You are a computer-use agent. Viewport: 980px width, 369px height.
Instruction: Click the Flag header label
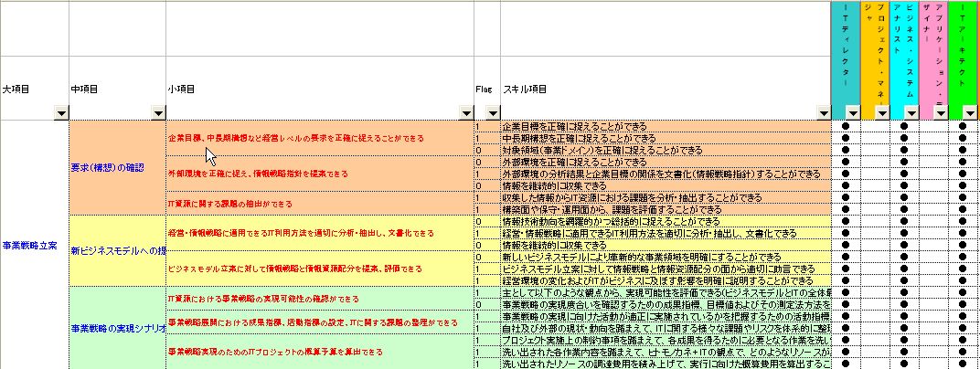[x=484, y=90]
